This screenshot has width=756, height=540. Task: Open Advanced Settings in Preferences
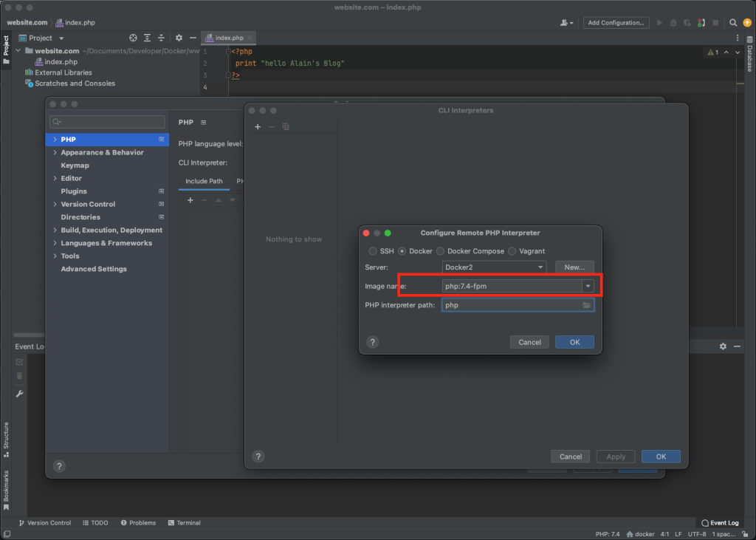(x=94, y=270)
